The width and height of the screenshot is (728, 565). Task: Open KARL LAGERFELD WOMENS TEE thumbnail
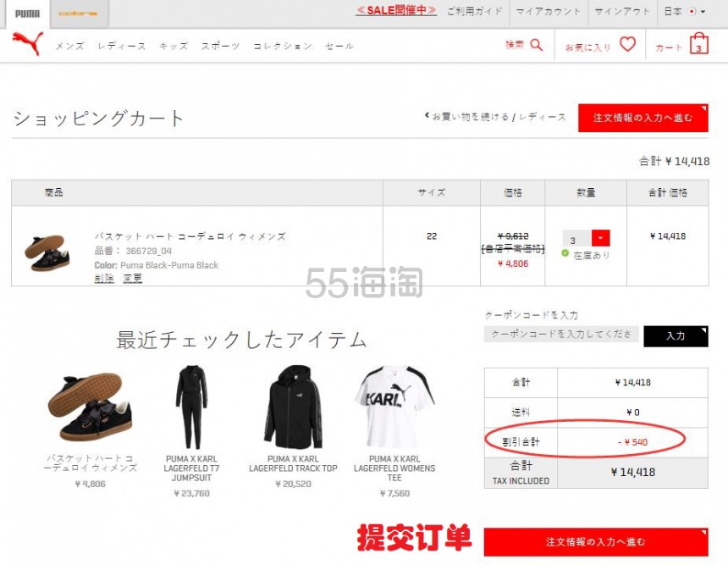point(394,407)
